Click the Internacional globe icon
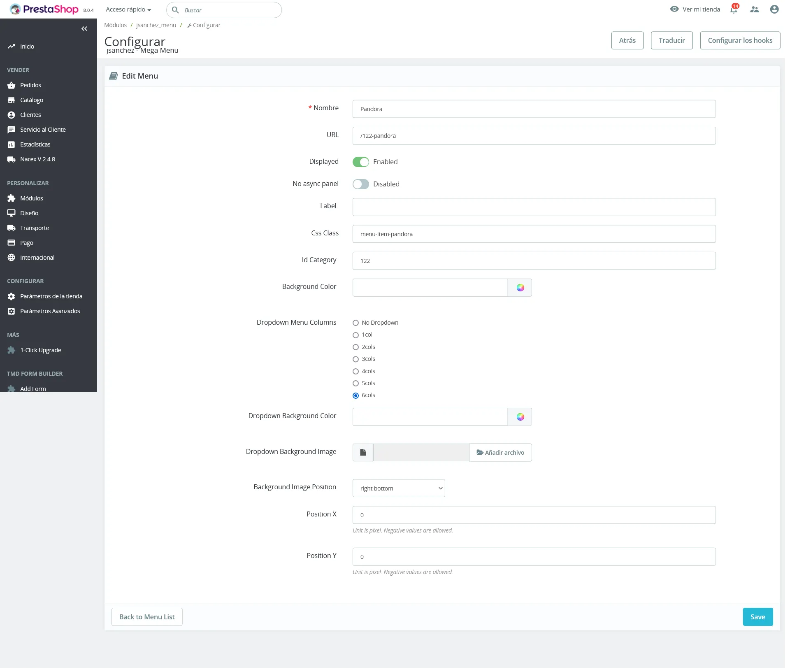 point(12,258)
